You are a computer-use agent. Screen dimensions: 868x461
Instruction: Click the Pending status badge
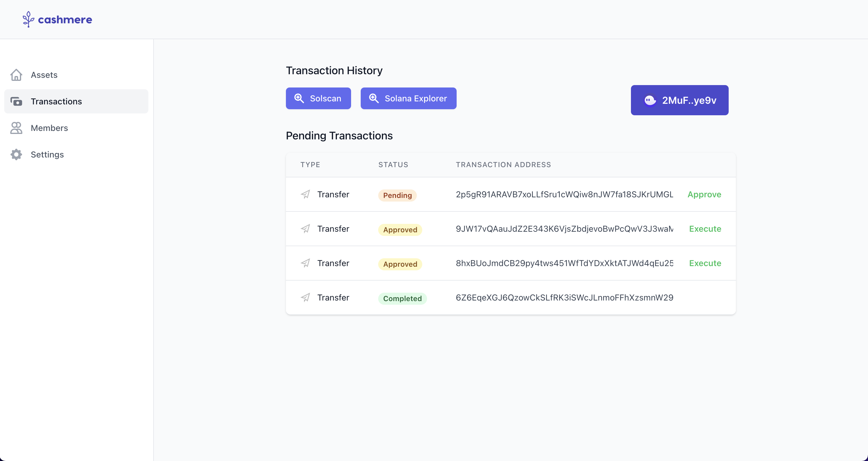[397, 196]
